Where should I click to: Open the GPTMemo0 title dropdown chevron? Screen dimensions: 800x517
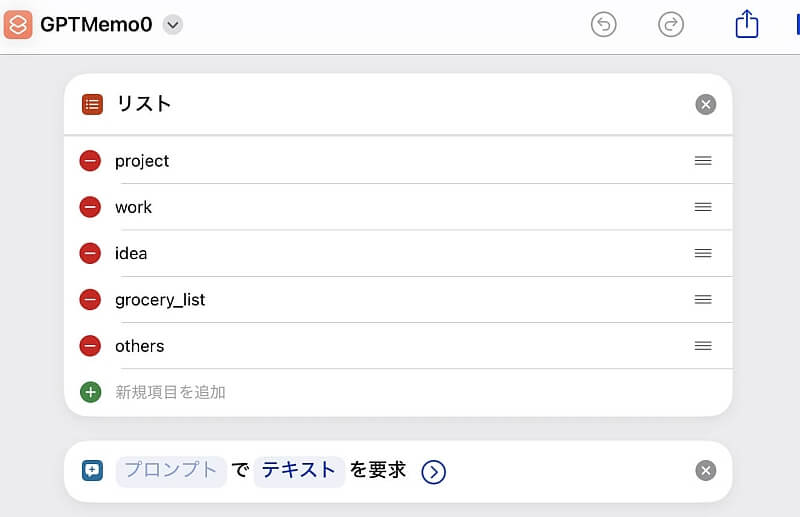pos(173,24)
